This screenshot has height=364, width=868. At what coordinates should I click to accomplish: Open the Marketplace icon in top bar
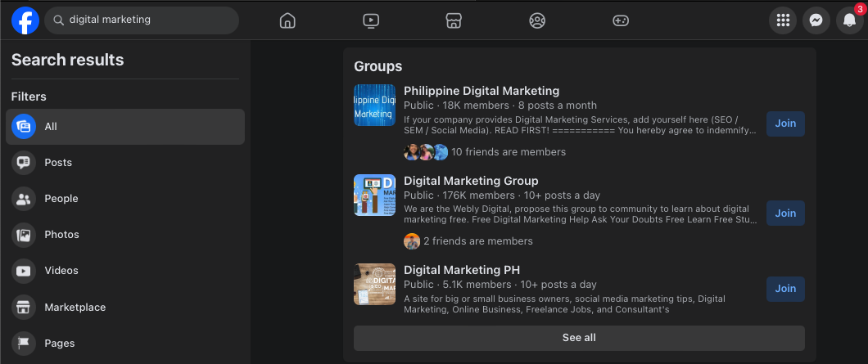454,20
